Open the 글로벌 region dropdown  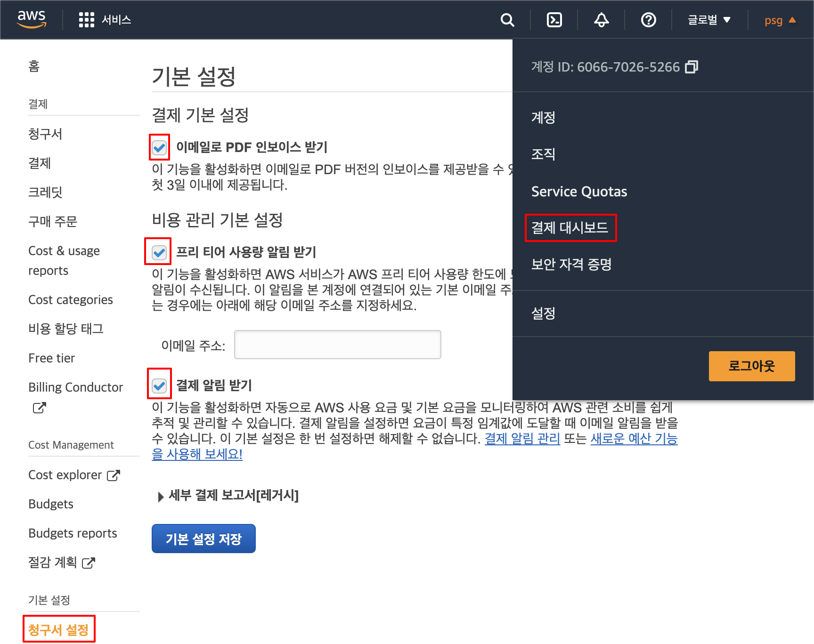[x=709, y=20]
